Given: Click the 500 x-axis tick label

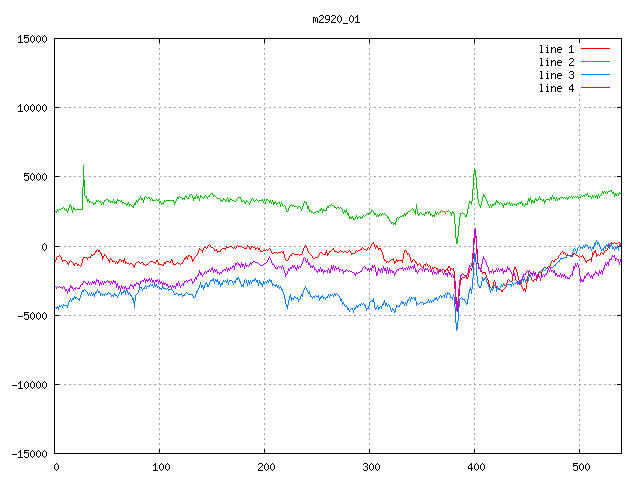Looking at the screenshot, I should pos(580,467).
